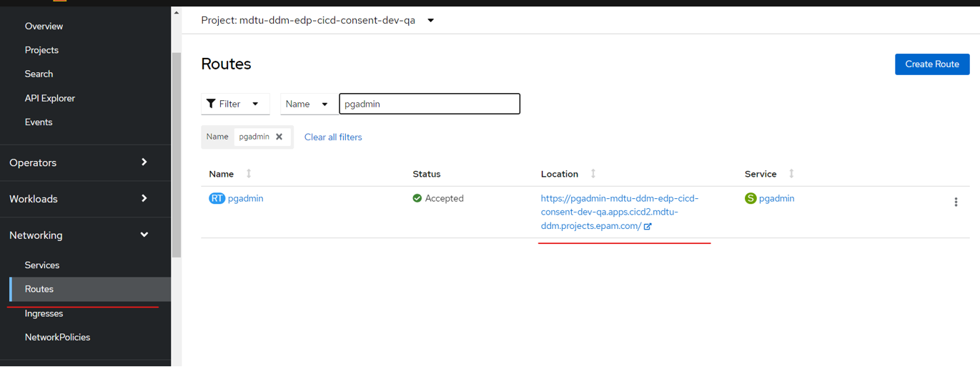
Task: Open the pgadmin route link
Action: (245, 198)
